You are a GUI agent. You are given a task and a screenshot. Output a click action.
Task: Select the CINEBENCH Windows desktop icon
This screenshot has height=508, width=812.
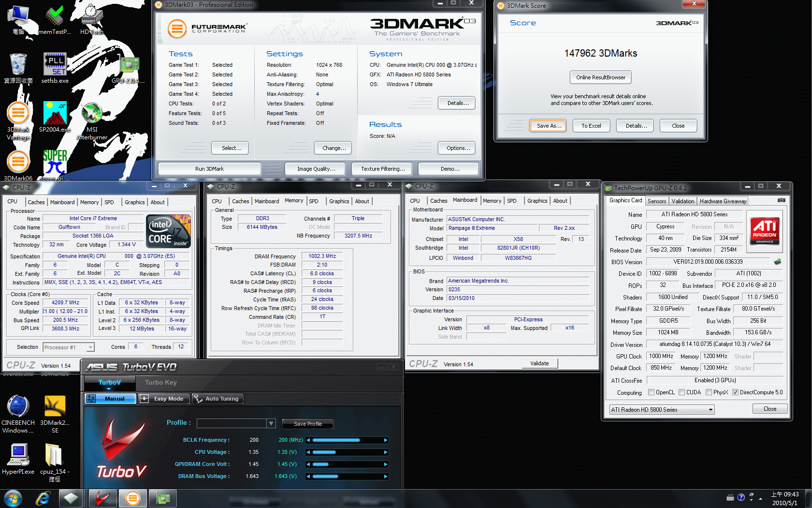18,414
